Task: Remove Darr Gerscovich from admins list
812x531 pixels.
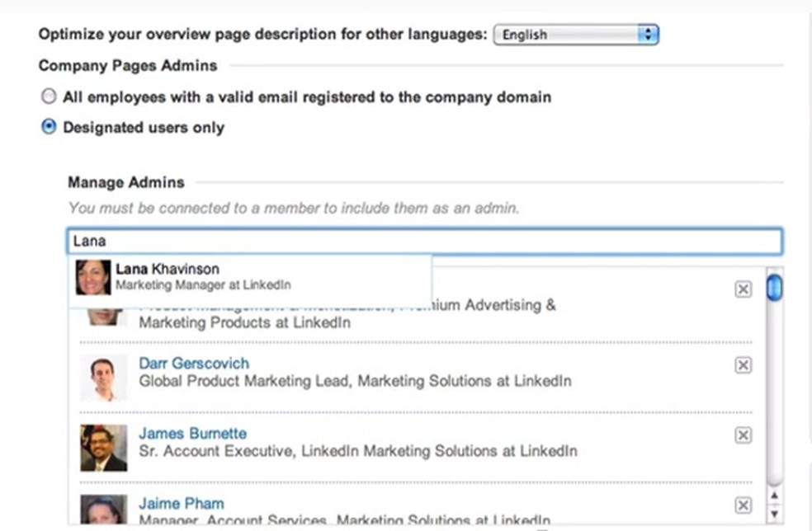Action: click(x=743, y=365)
